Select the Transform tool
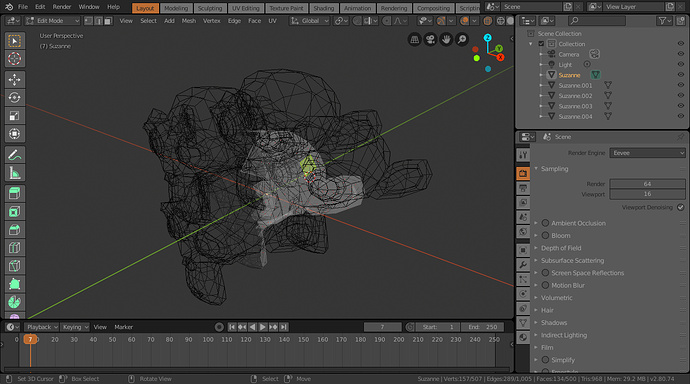The width and height of the screenshot is (690, 384). 14,134
